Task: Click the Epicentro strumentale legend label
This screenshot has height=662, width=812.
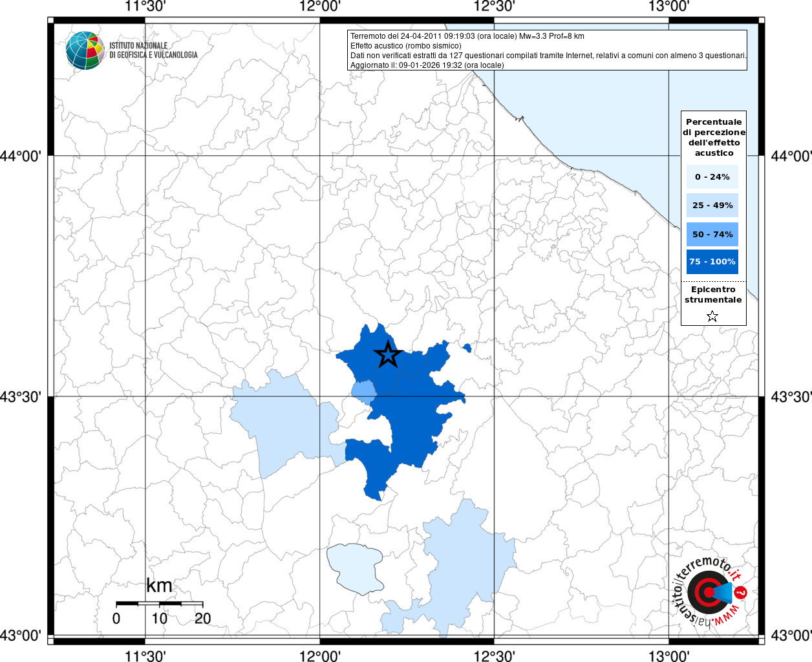Action: (713, 295)
